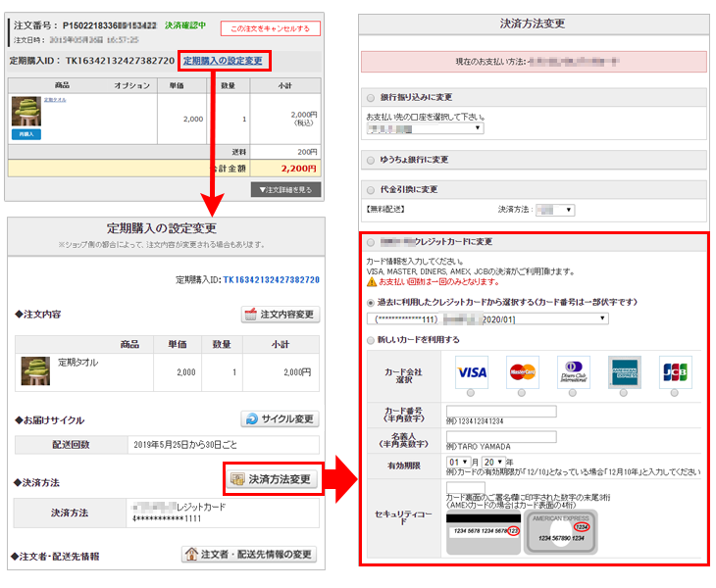The image size is (716, 588).
Task: Click the 決済確認中 status text
Action: pos(185,25)
